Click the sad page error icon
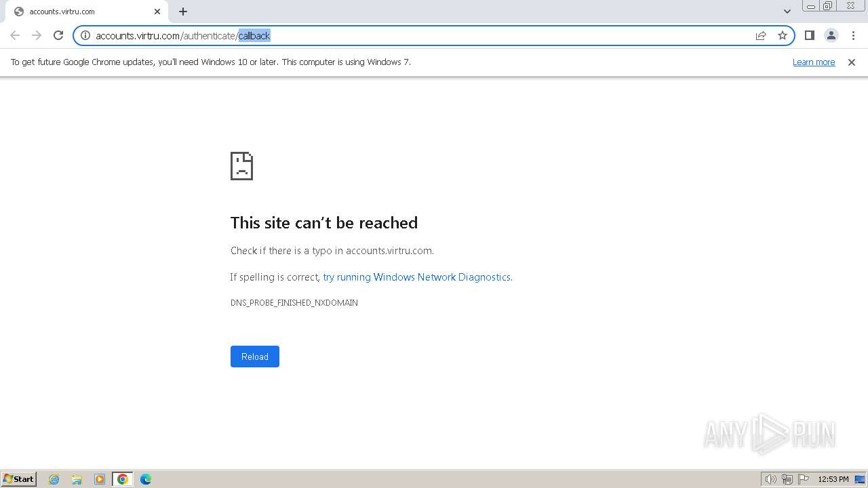 coord(241,166)
